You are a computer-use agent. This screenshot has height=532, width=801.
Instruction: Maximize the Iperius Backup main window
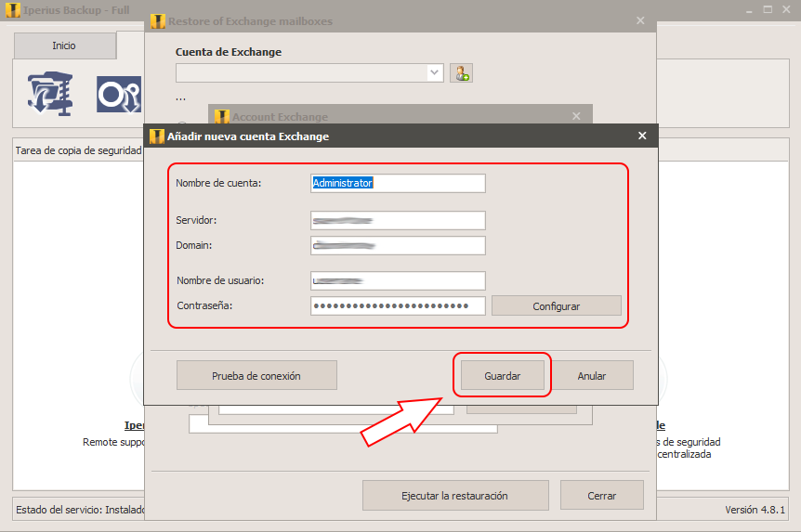768,9
